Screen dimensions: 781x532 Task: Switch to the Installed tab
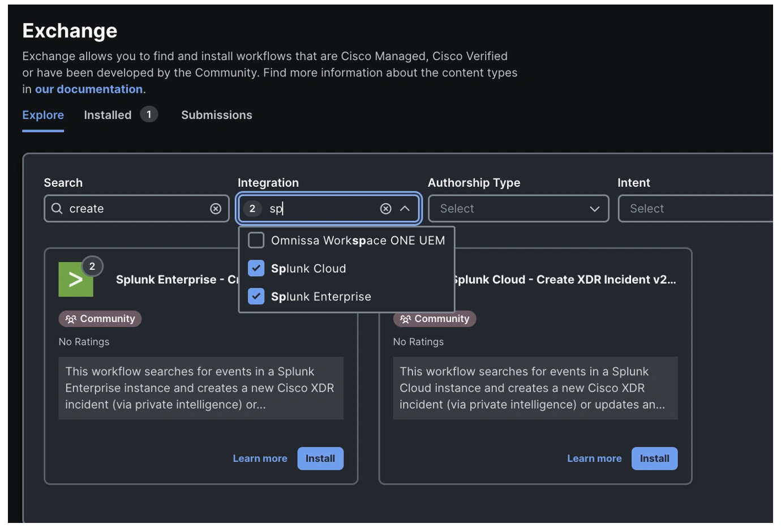pos(108,114)
